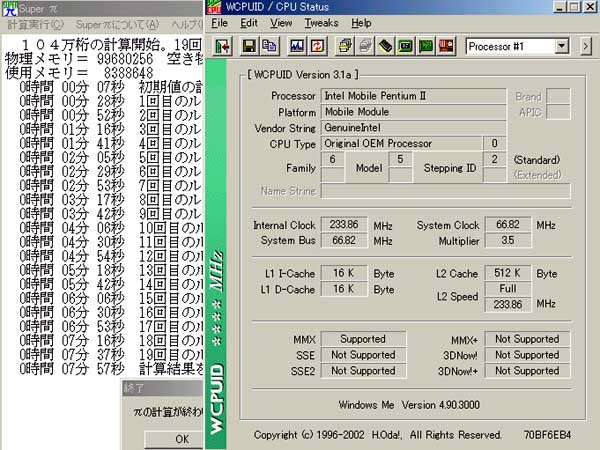Click the copy to clipboard icon
The image size is (600, 450).
pyautogui.click(x=269, y=47)
